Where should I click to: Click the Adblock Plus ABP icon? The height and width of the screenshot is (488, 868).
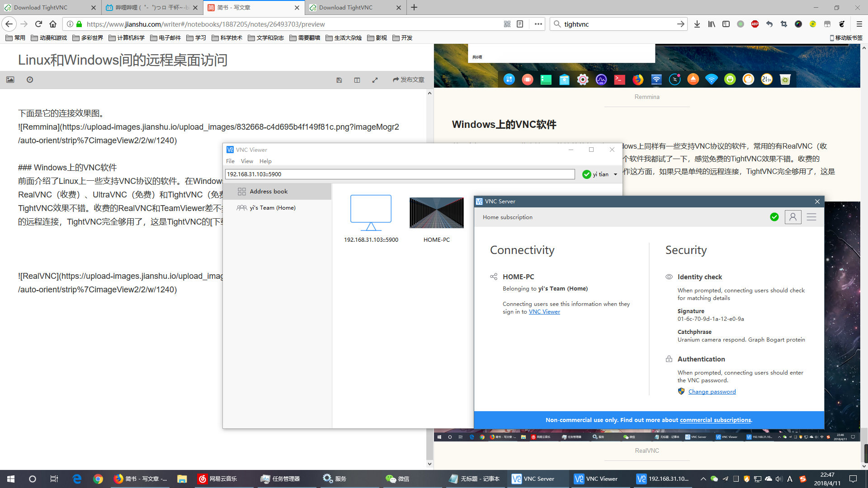(755, 24)
